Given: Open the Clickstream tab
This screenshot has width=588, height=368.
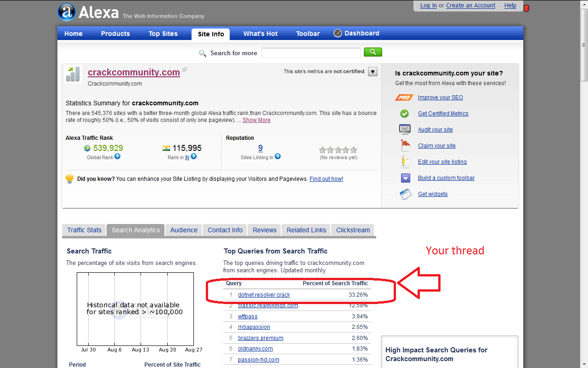Looking at the screenshot, I should coord(353,230).
